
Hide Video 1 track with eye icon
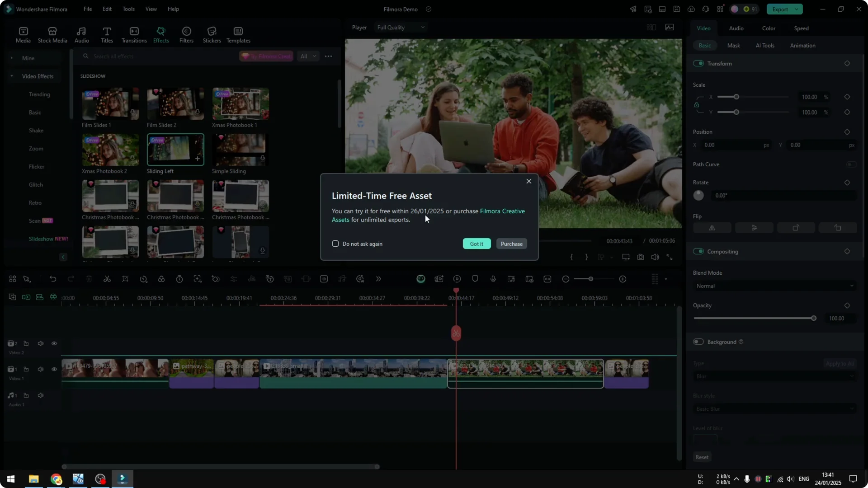54,370
